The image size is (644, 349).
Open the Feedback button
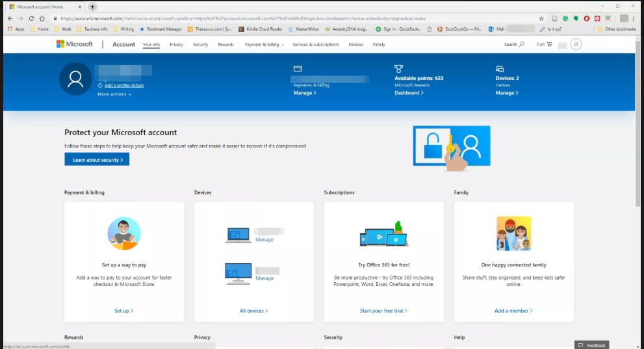(592, 345)
